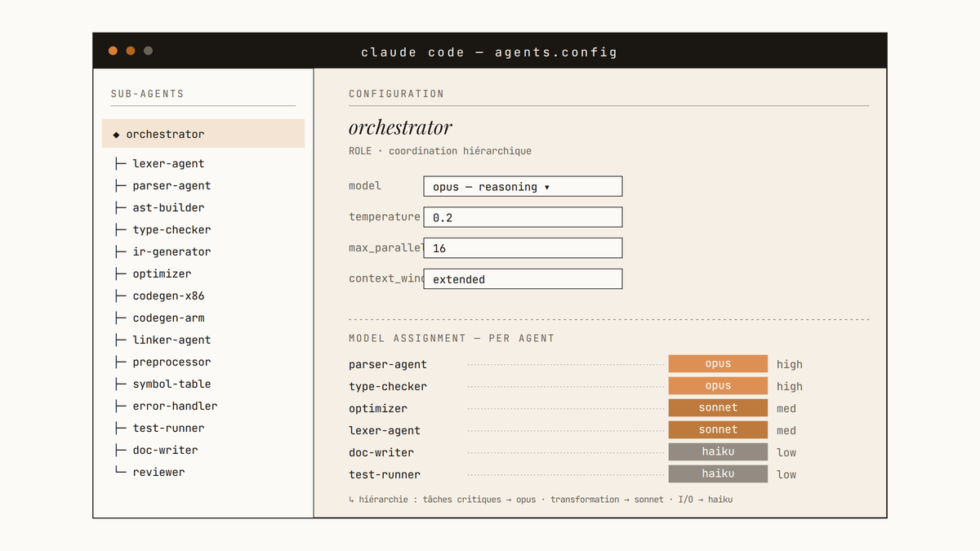Click optimizer in the model assignment list

click(378, 408)
